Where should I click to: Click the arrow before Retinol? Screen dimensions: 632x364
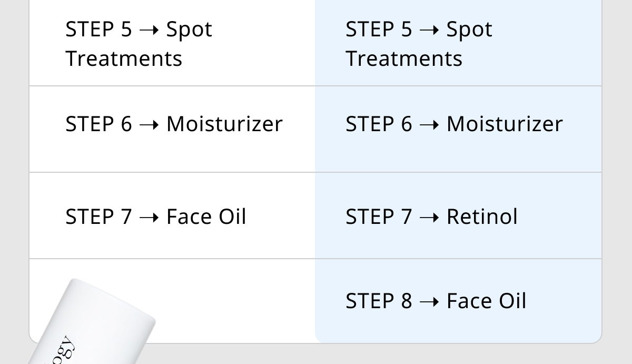429,218
